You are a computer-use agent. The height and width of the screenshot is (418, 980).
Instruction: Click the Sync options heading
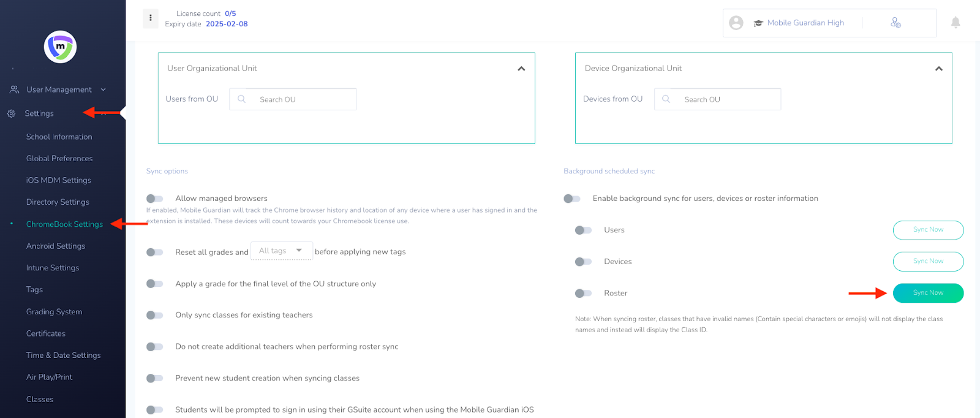(x=167, y=171)
